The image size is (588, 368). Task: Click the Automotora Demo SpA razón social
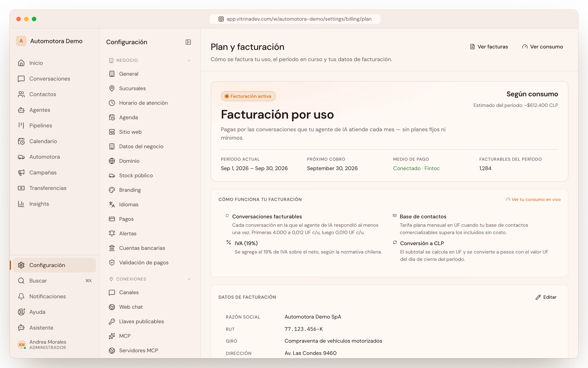[313, 317]
